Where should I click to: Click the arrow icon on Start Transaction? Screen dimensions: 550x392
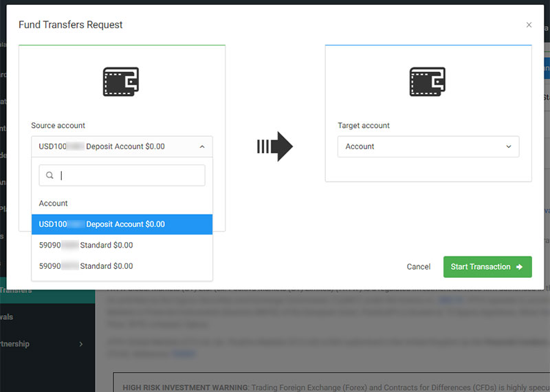pyautogui.click(x=519, y=267)
